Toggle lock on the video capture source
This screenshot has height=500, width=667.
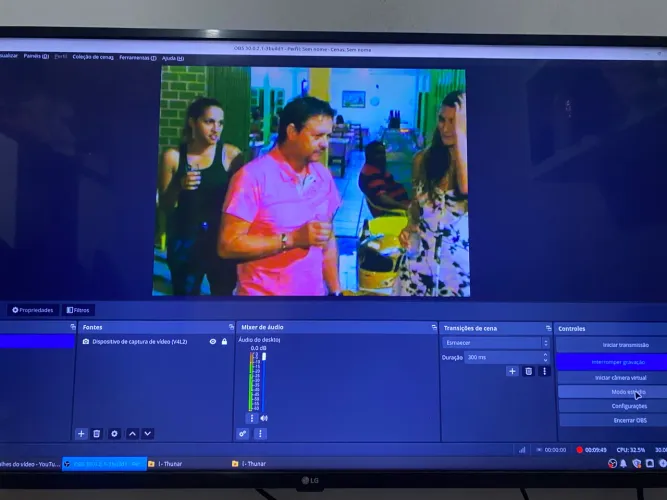tap(224, 341)
